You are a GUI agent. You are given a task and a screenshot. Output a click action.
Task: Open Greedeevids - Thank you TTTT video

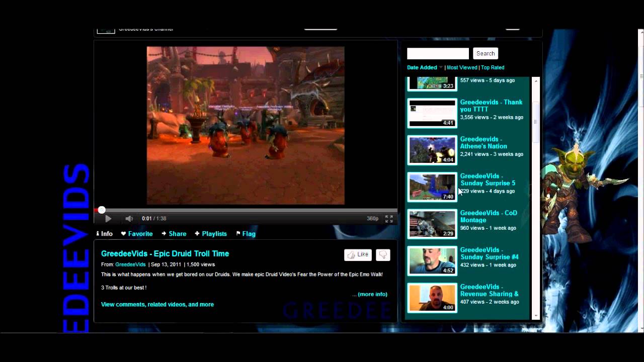491,106
